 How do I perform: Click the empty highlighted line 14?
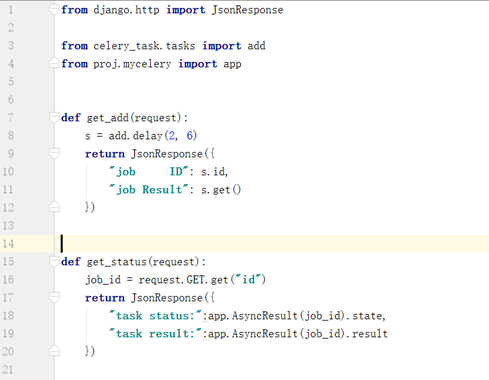pyautogui.click(x=272, y=244)
